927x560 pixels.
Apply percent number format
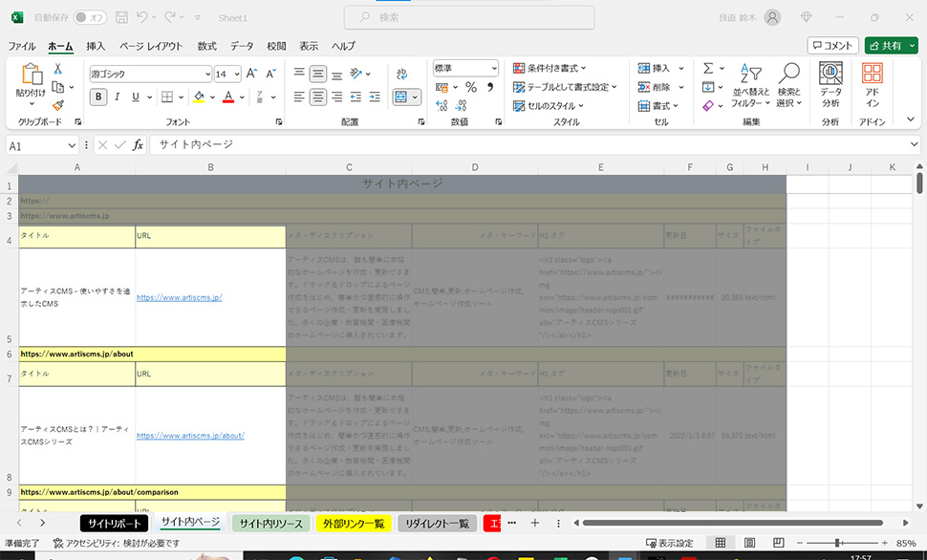[470, 88]
